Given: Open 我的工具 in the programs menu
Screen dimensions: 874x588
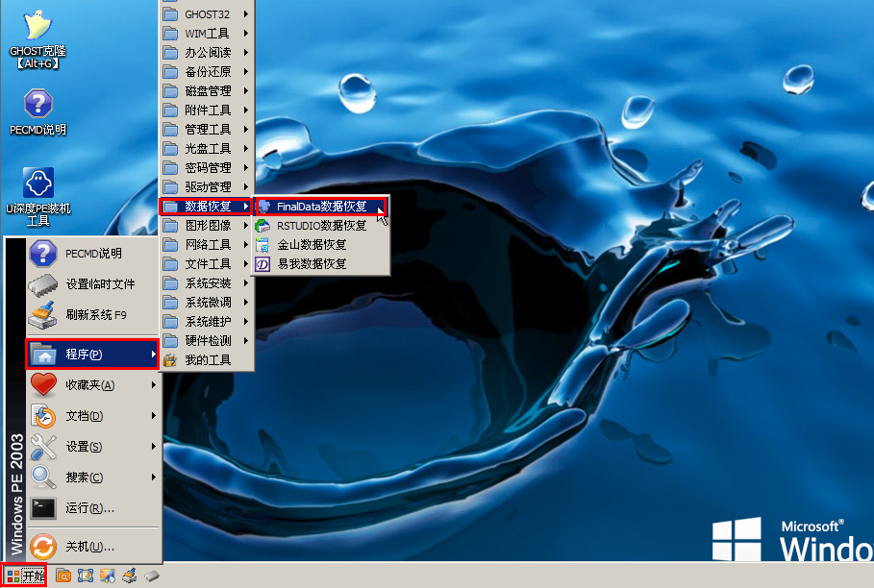Looking at the screenshot, I should coord(207,359).
